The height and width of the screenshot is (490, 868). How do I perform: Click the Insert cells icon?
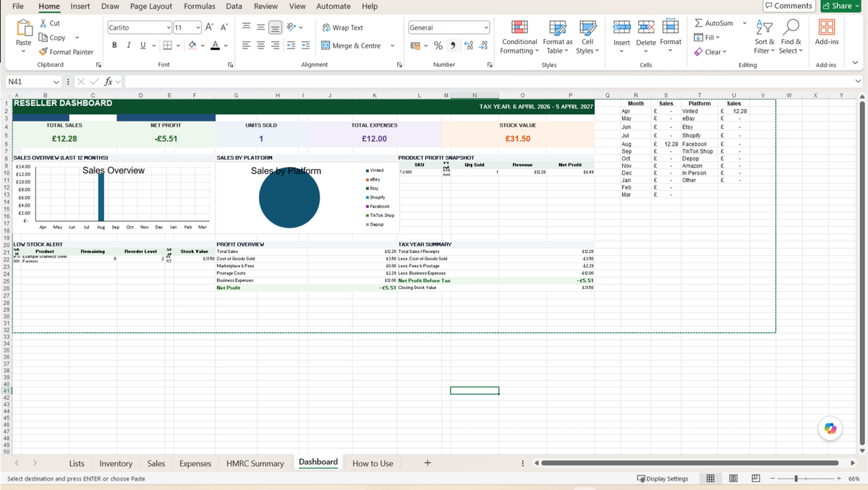click(621, 27)
